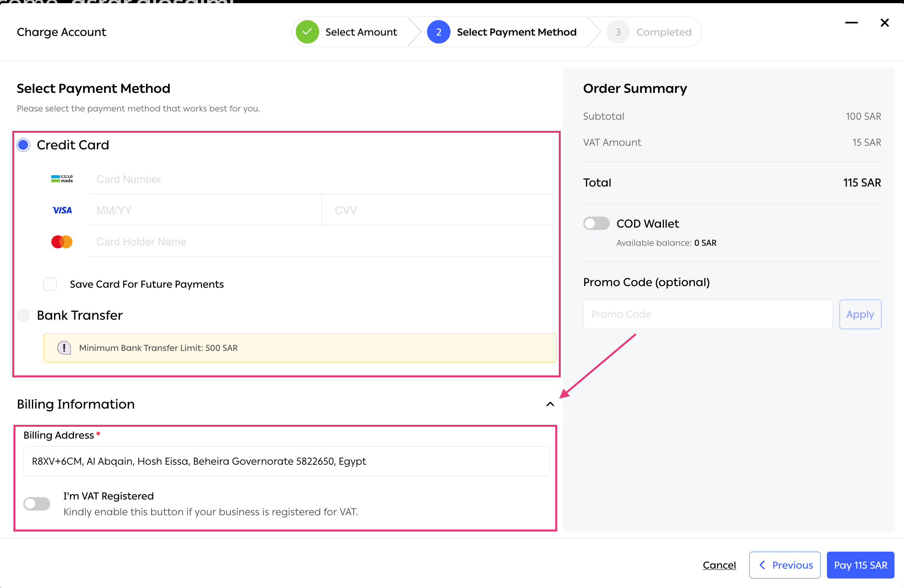Apply the promo code
904x588 pixels.
[x=860, y=315]
